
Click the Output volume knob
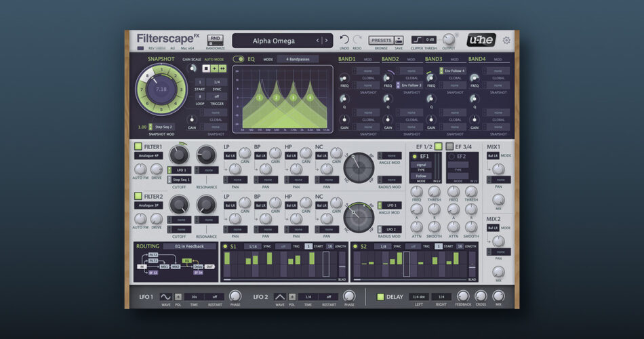click(448, 39)
